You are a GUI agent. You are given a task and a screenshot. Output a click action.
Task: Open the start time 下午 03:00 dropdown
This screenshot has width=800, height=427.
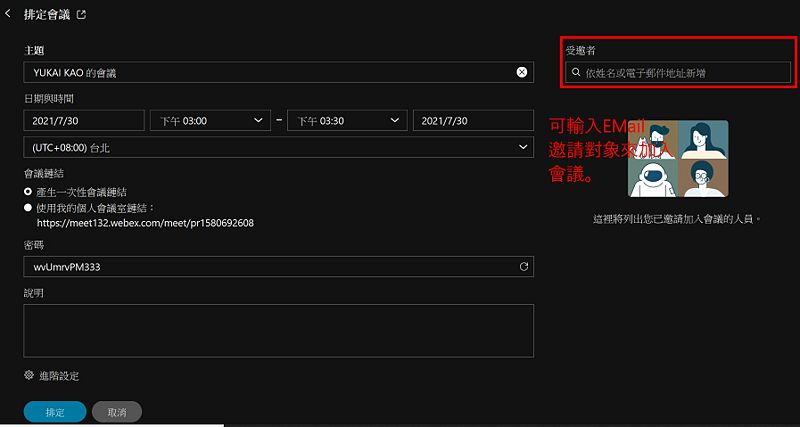click(x=210, y=121)
